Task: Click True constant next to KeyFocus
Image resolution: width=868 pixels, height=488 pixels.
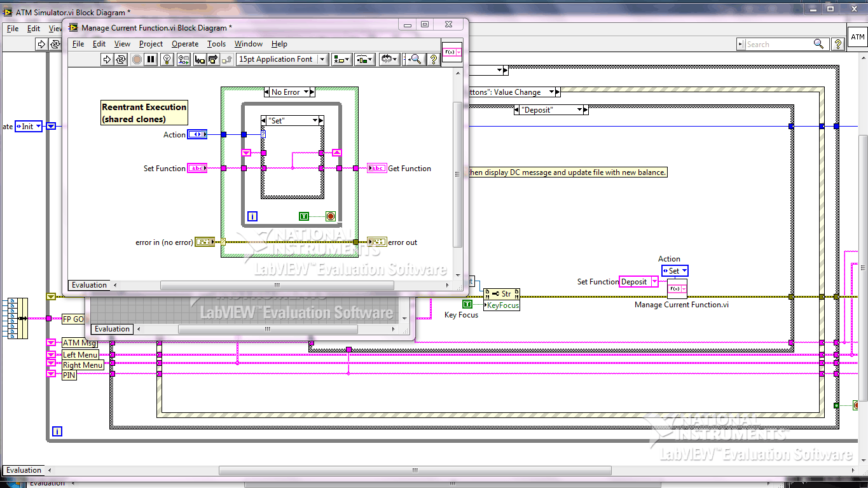Action: tap(467, 304)
